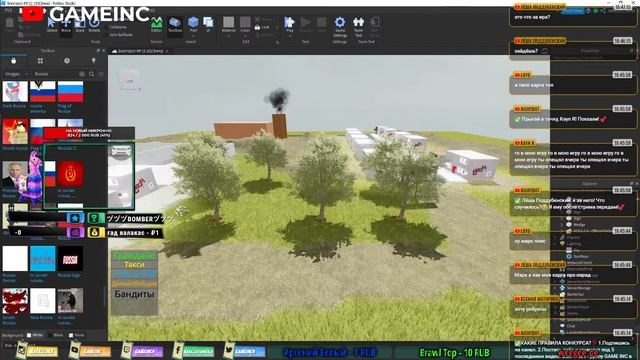This screenshot has height=360, width=640.
Task: Open Toolbox search filter options
Action: click(101, 74)
